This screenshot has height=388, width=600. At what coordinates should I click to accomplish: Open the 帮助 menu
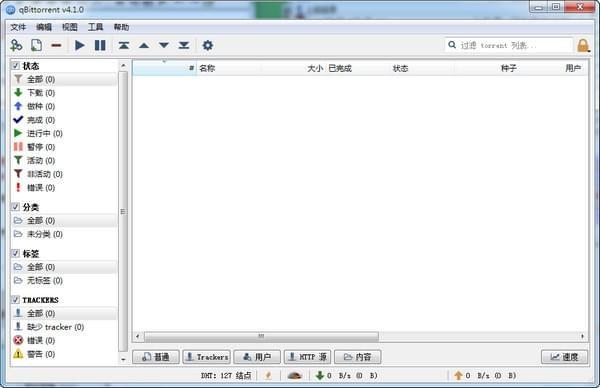pos(121,27)
